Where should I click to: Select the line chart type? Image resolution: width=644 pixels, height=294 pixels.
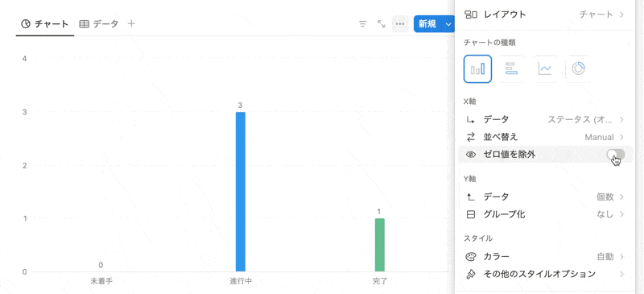click(545, 69)
